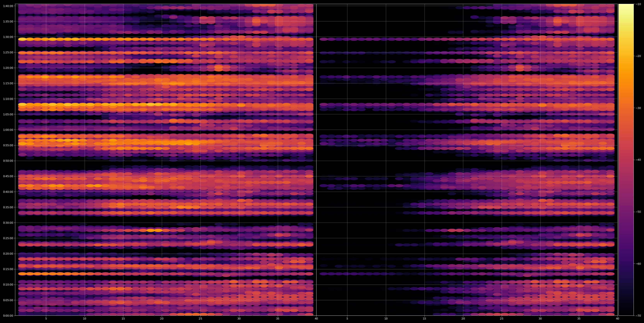
Task: Pick x-axis label 20 under left heatmap
Action: point(162,319)
